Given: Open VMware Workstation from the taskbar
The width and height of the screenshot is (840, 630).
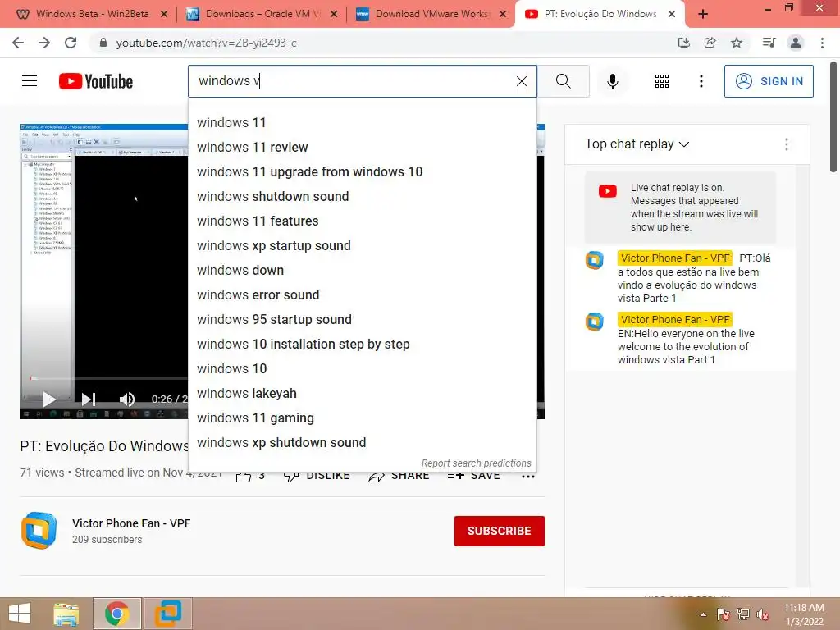Looking at the screenshot, I should 167,614.
